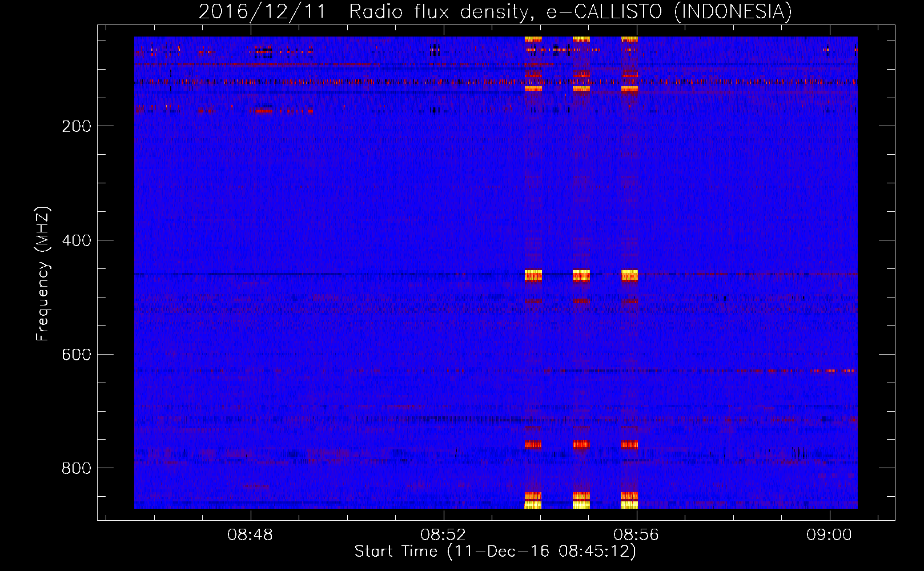Image resolution: width=924 pixels, height=571 pixels.
Task: Click the date '2016/12/11' in the title
Action: point(262,12)
